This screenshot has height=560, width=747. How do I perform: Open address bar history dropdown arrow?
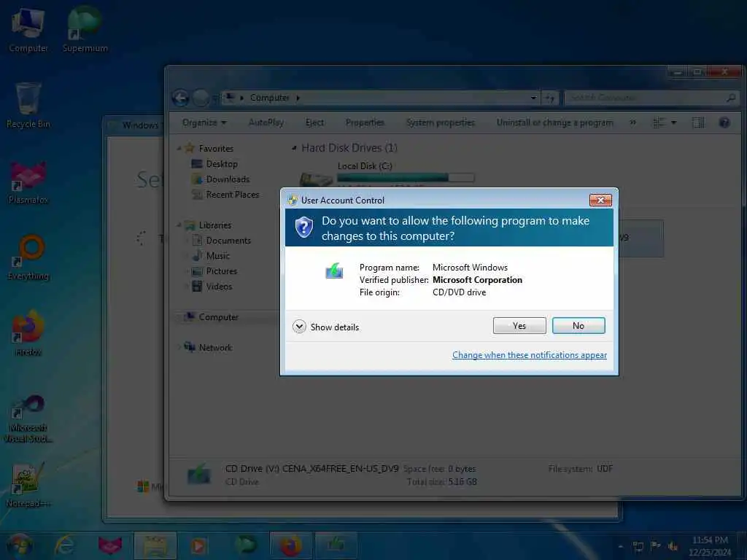tap(533, 98)
